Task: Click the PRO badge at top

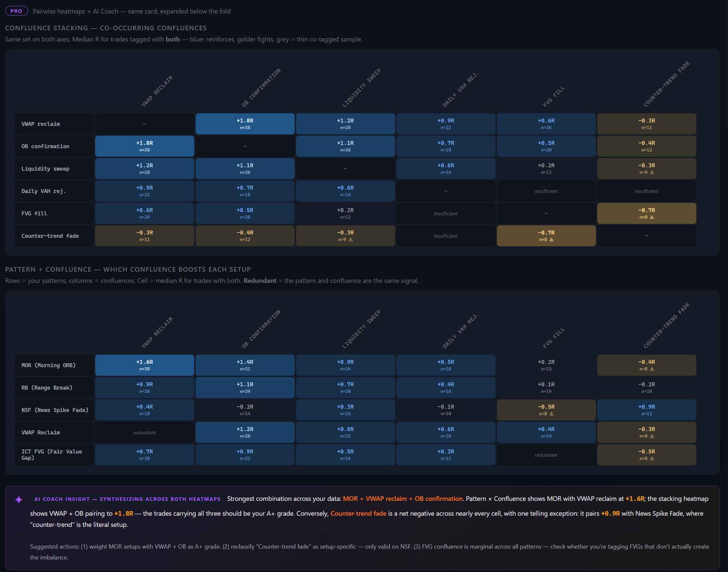Action: coord(16,11)
